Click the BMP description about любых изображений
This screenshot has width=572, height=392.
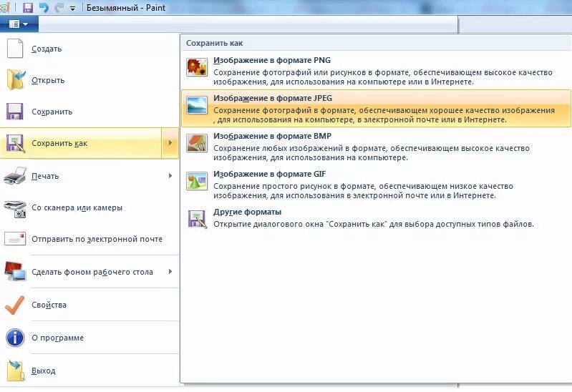coord(372,153)
